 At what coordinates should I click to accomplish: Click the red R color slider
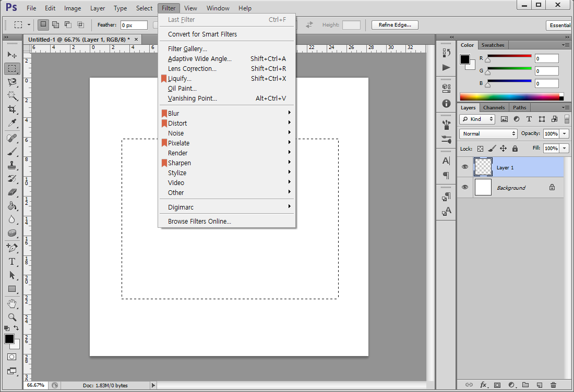[x=509, y=56]
